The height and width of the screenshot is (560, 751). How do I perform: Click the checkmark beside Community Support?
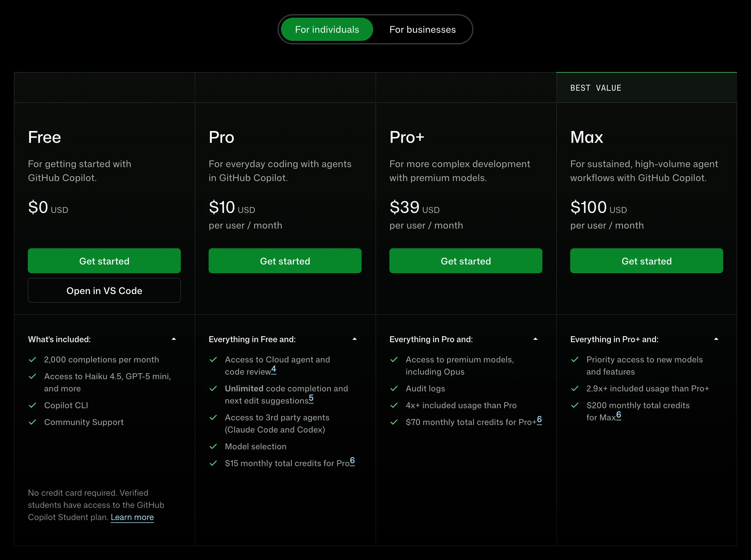click(33, 422)
